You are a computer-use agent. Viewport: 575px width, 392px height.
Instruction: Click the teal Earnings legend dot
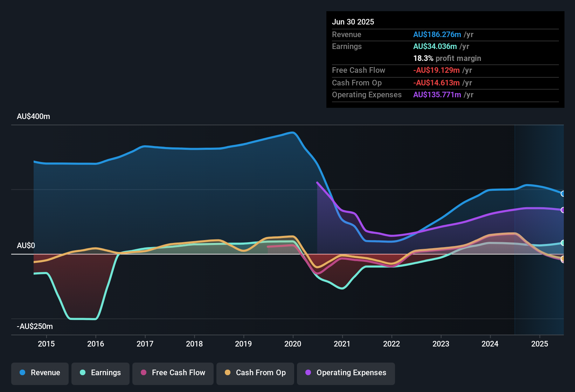click(83, 373)
